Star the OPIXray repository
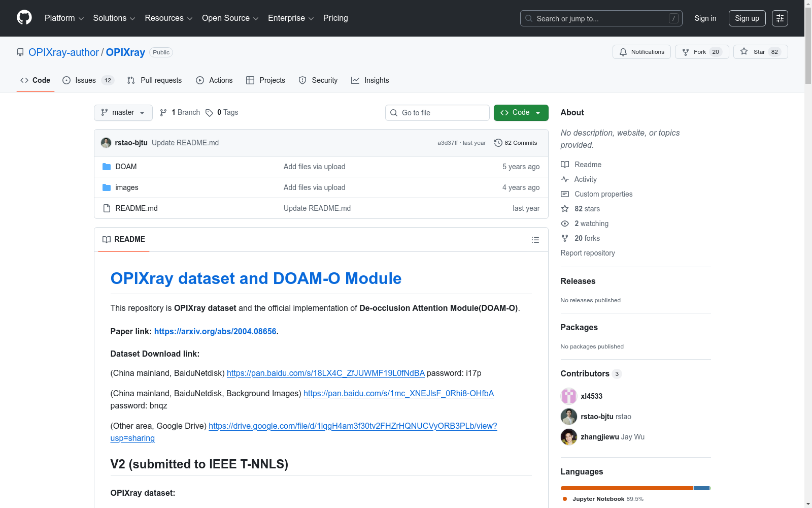The image size is (812, 508). (760, 52)
